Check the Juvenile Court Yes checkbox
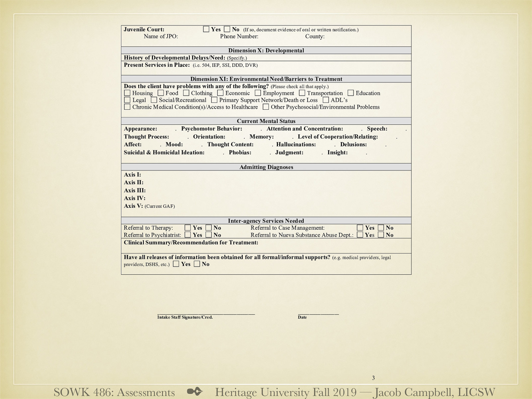The image size is (532, 399). [x=206, y=29]
